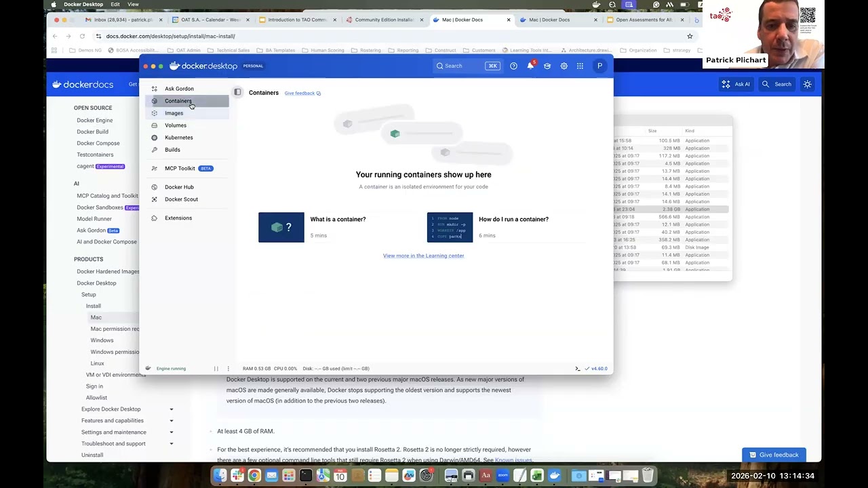This screenshot has width=868, height=488.
Task: Open the Technical Sales bookmark folder
Action: pyautogui.click(x=229, y=50)
